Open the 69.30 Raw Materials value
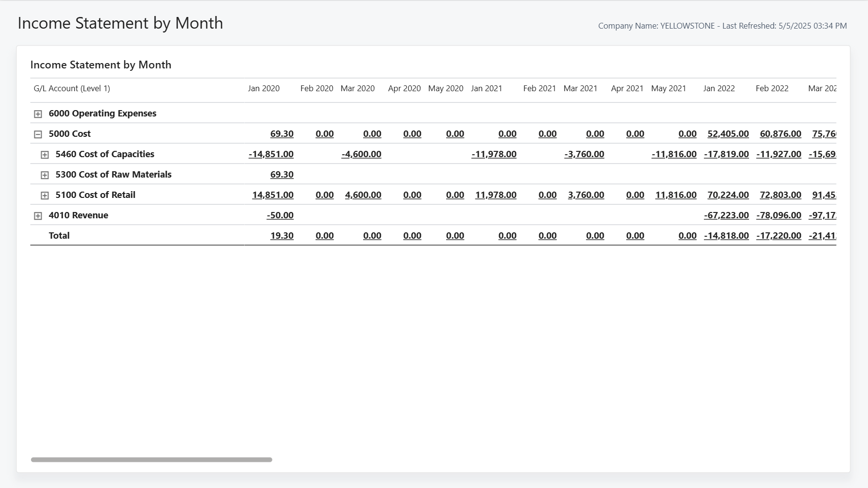Screen dimensions: 868x488 [x=282, y=175]
